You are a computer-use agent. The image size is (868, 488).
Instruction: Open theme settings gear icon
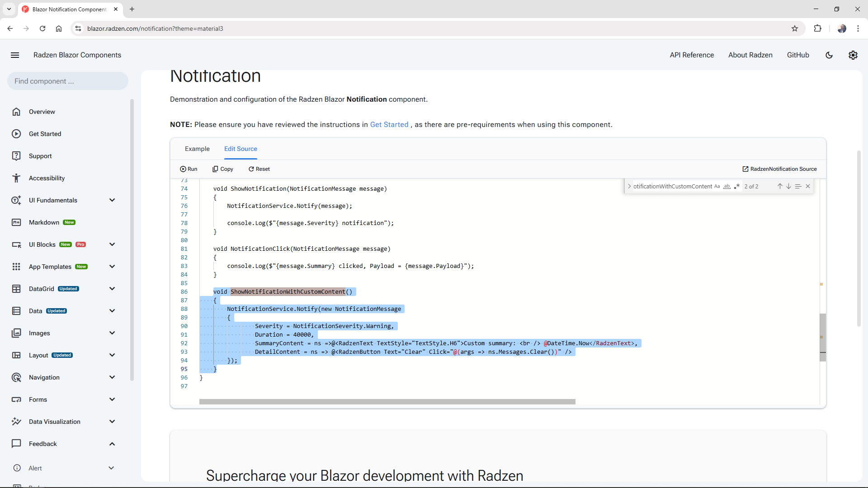pos(853,55)
